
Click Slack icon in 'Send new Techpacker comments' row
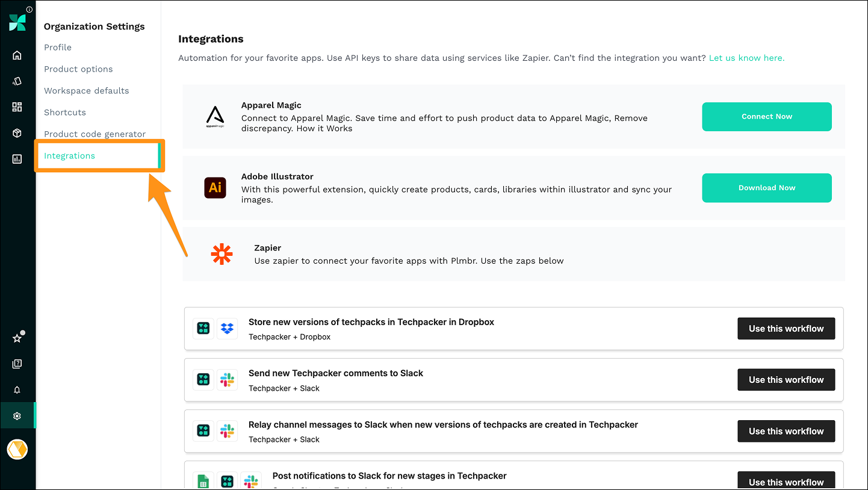pyautogui.click(x=227, y=380)
